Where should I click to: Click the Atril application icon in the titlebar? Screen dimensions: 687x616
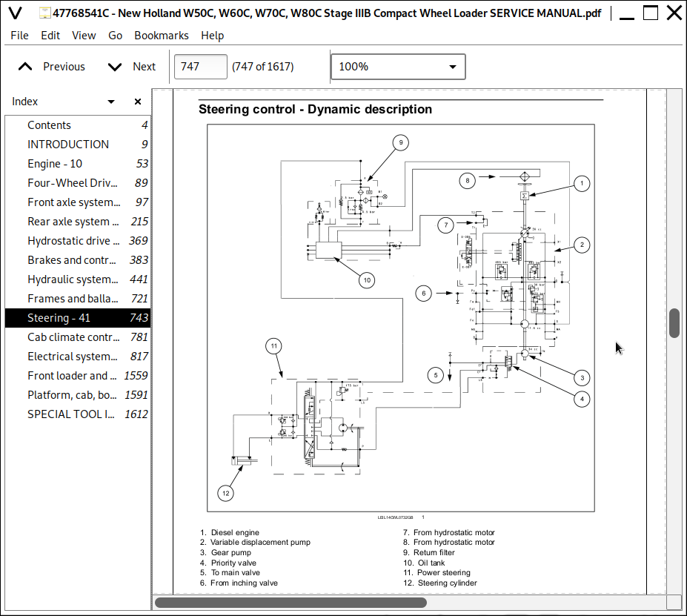pos(16,12)
